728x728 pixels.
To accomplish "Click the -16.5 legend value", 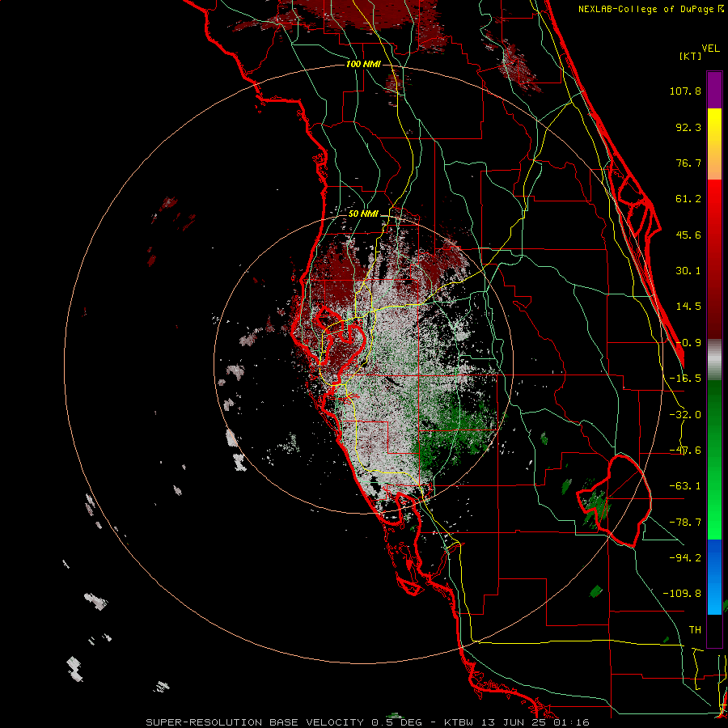I will pos(685,379).
